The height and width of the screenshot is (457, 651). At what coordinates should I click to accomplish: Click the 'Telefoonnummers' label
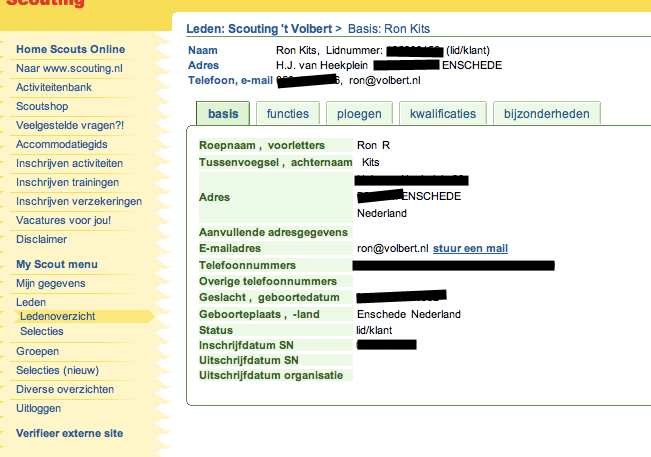247,265
